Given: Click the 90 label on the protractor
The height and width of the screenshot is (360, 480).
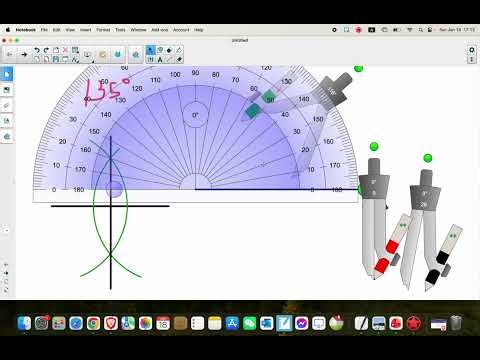Looking at the screenshot, I should pyautogui.click(x=195, y=73).
